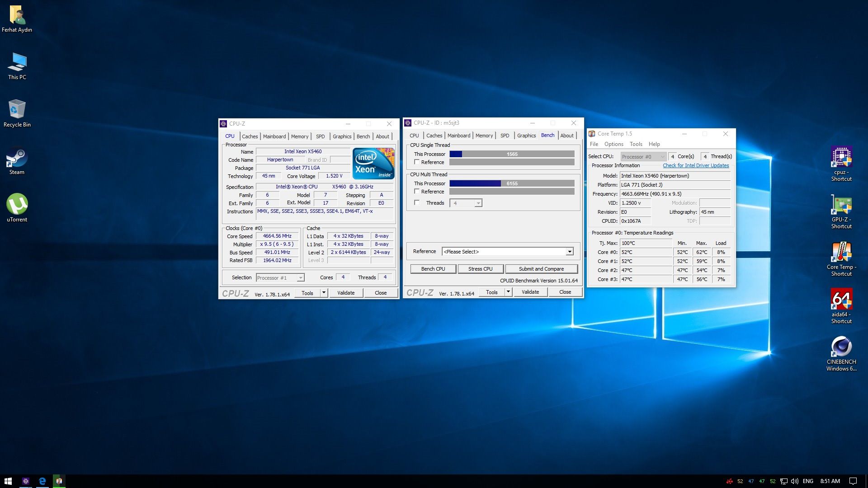
Task: Click the Windows Start button
Action: coord(8,481)
